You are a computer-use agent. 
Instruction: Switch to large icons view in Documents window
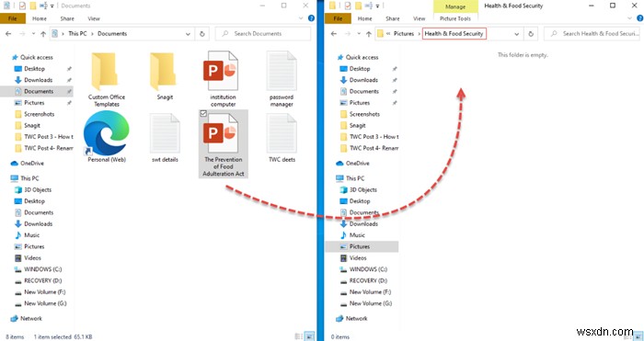coord(310,336)
